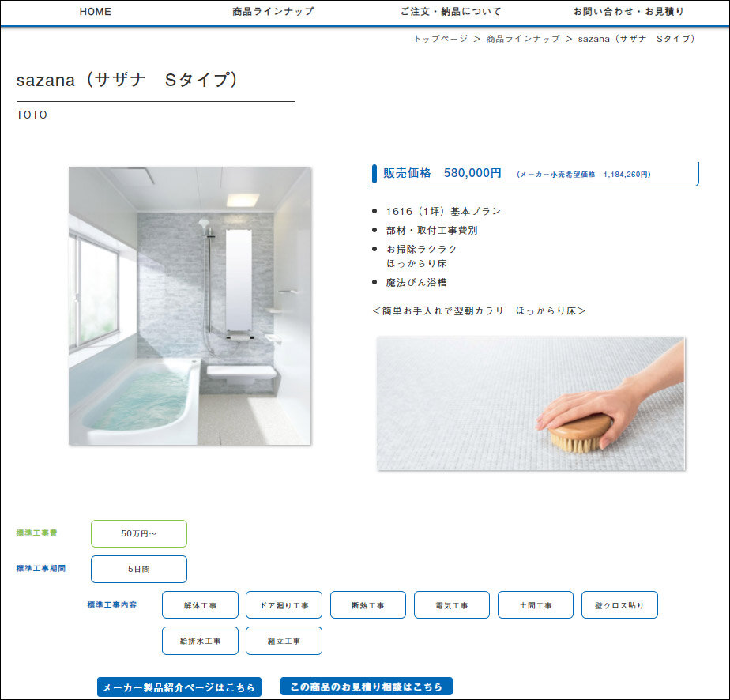This screenshot has height=700, width=730.
Task: Click the 組立工事 tag
Action: 284,641
